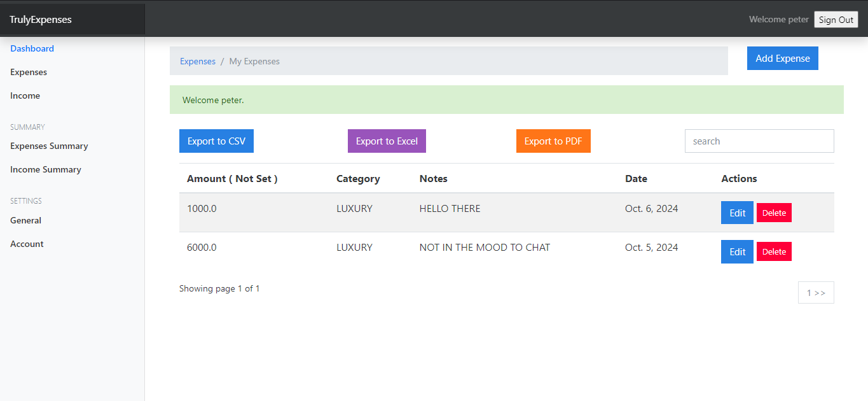Click the Sign Out button

[836, 20]
